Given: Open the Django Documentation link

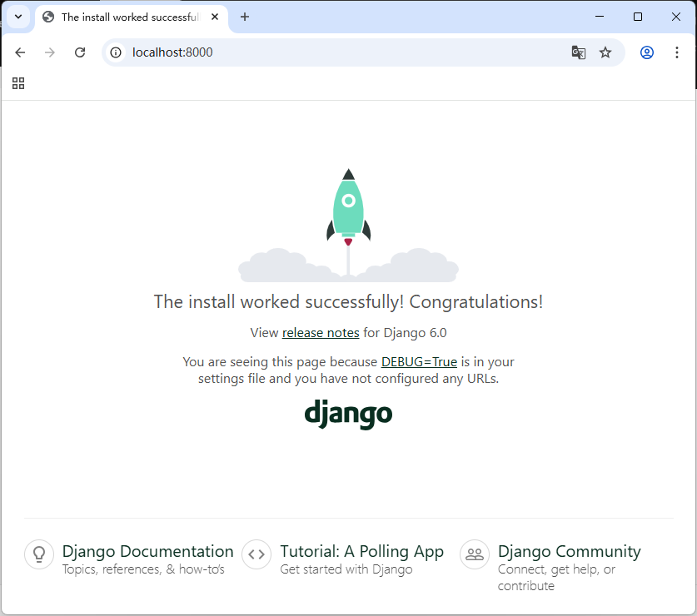Looking at the screenshot, I should [x=147, y=551].
